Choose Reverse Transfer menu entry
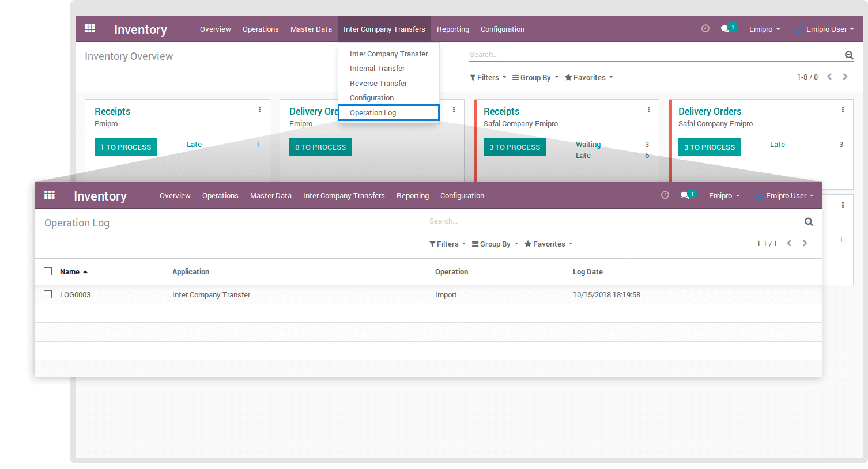 coord(378,84)
